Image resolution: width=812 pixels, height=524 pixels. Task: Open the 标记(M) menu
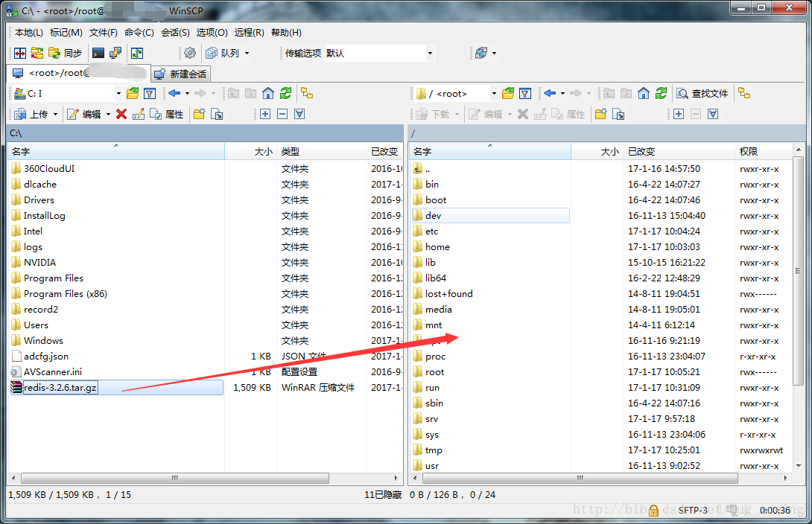point(66,33)
